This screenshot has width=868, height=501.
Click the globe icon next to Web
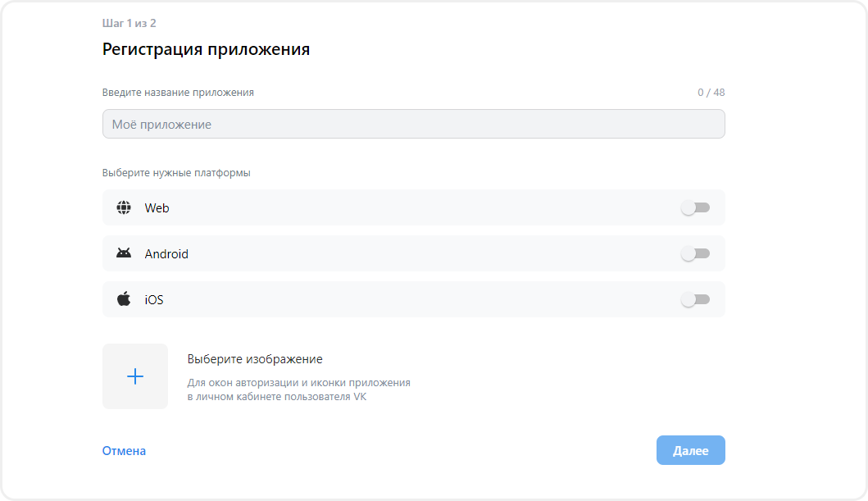pyautogui.click(x=123, y=207)
